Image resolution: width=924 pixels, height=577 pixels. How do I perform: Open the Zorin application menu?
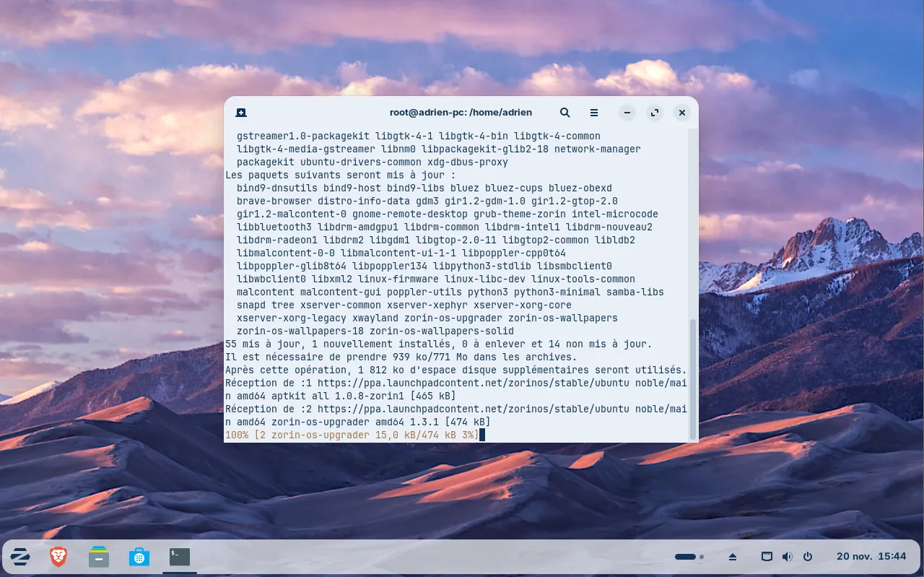19,556
